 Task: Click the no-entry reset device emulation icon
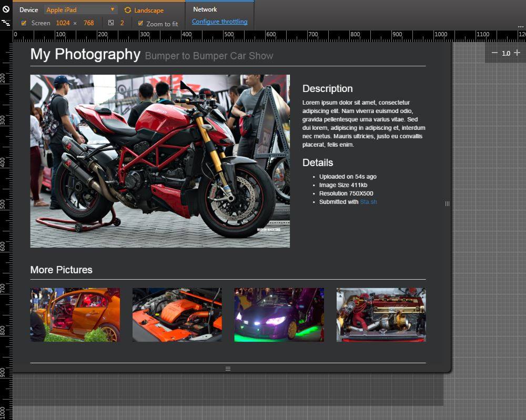click(6, 9)
